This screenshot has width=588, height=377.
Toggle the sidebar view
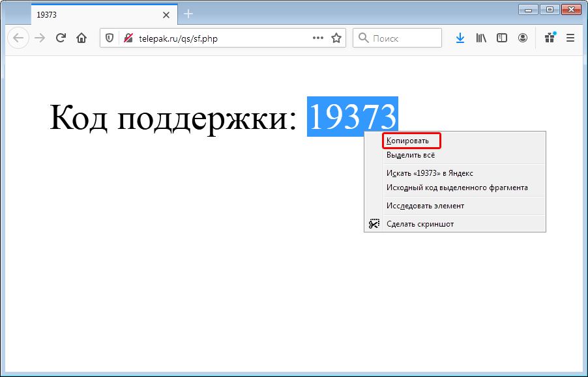[x=502, y=38]
